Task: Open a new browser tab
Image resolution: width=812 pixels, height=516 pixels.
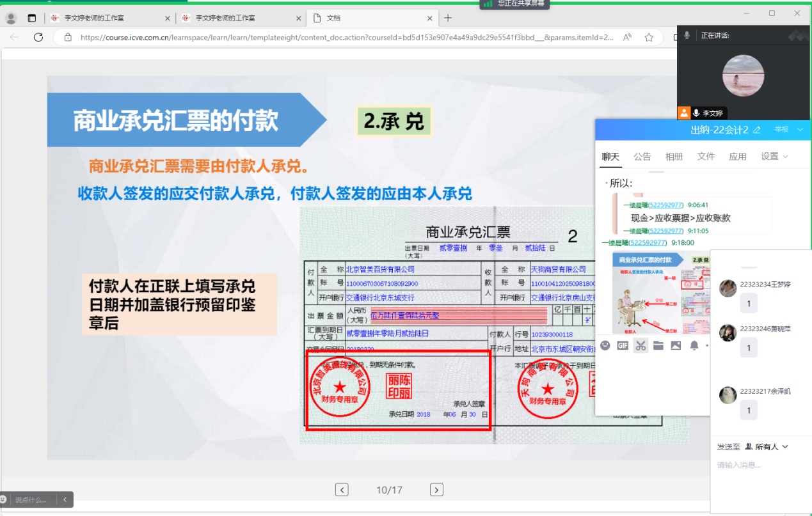Action: tap(448, 18)
